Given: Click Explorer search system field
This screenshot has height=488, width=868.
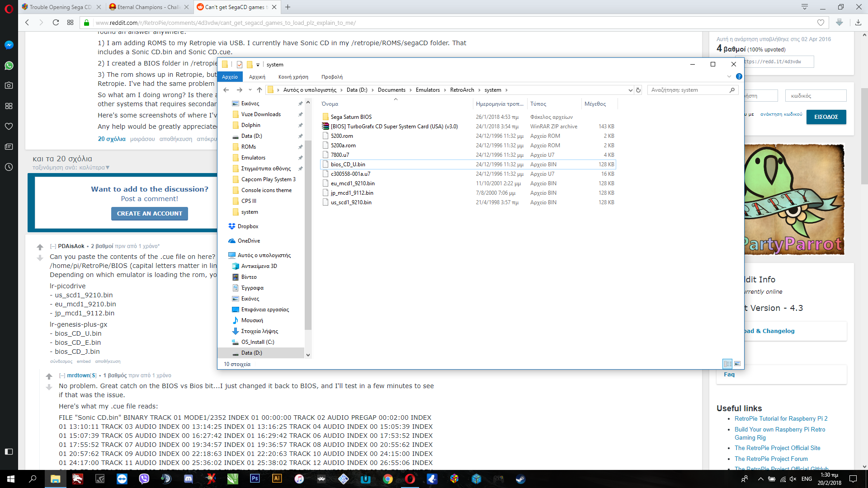Looking at the screenshot, I should pyautogui.click(x=692, y=90).
